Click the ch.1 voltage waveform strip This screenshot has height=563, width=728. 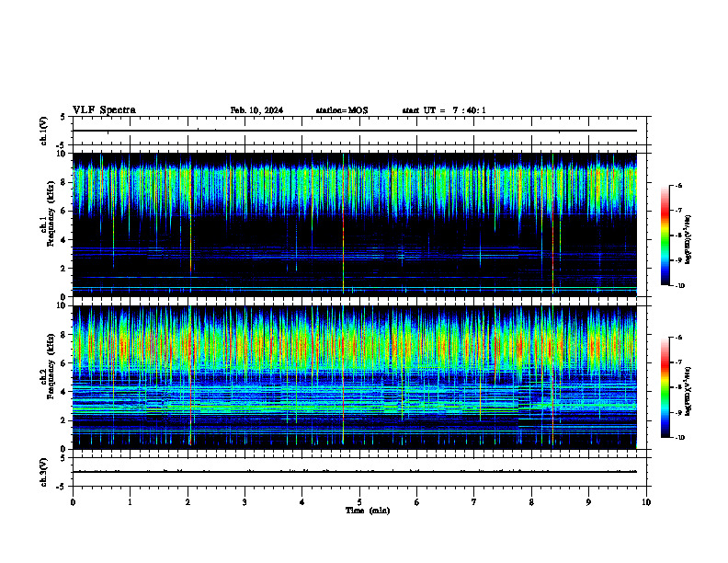pos(359,131)
